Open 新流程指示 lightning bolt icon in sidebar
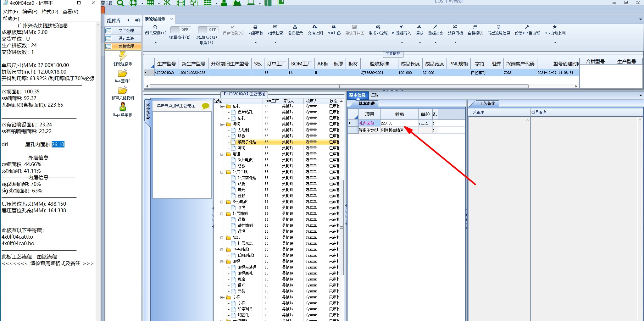Viewport: 644px width, 321px height. pyautogui.click(x=123, y=56)
